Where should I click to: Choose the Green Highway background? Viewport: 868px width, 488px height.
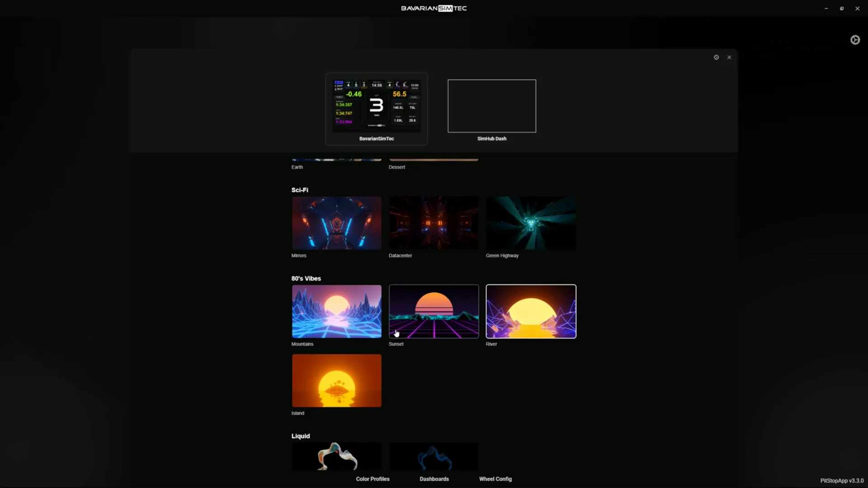tap(531, 223)
